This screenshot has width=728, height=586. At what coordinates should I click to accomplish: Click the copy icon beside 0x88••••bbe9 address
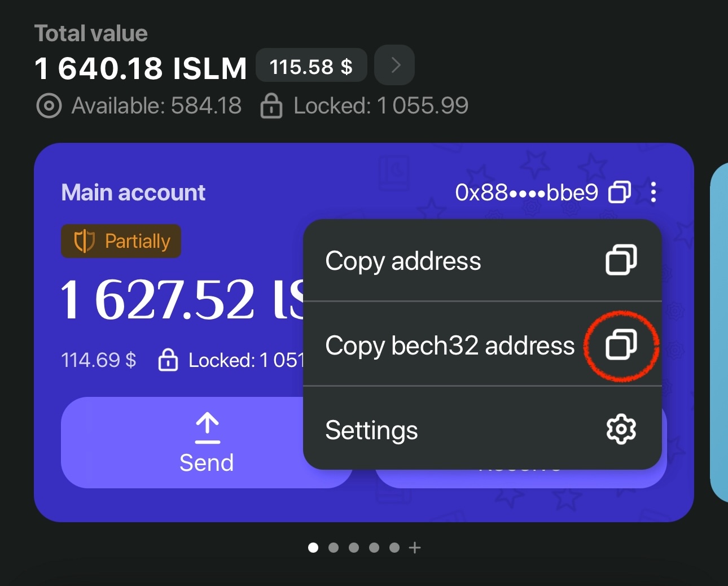tap(619, 193)
